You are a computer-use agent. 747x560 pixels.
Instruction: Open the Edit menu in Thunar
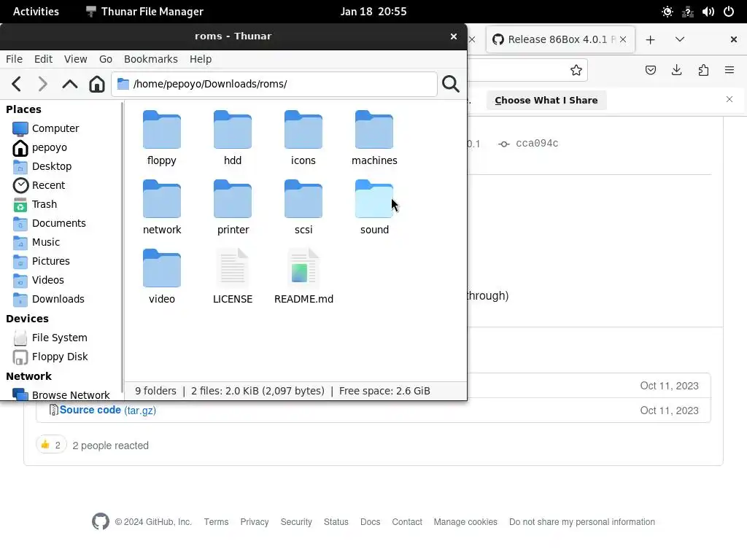(43, 59)
